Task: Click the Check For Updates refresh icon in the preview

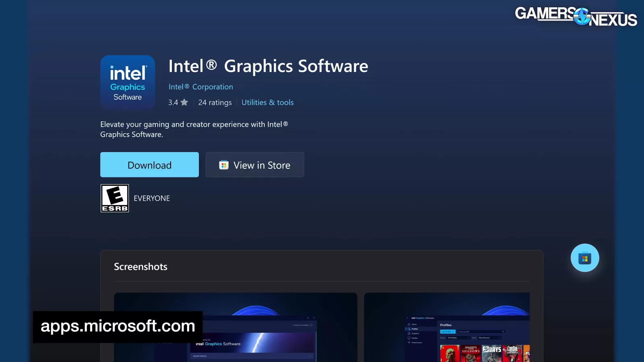Action: coord(311,325)
